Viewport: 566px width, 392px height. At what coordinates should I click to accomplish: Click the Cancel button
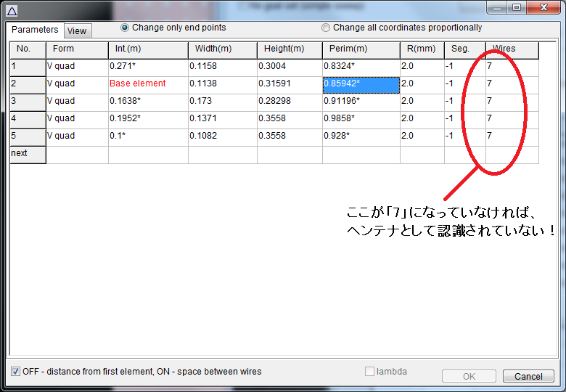point(528,377)
